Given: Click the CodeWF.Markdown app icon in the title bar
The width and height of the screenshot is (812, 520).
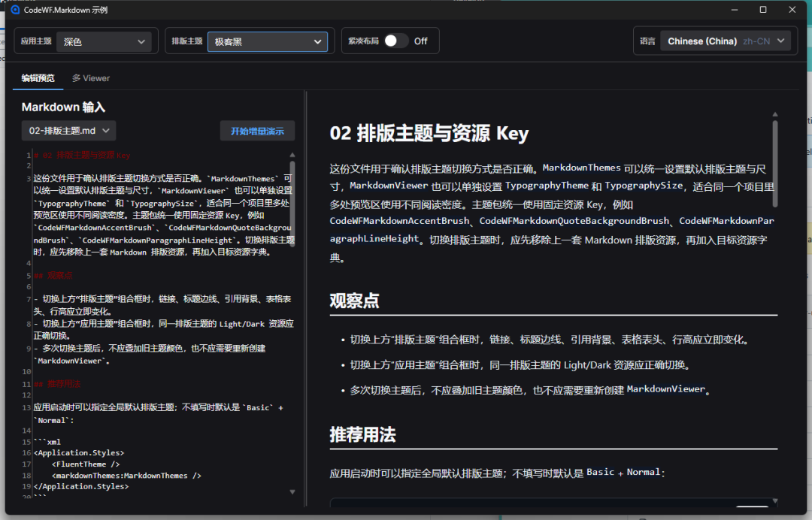Looking at the screenshot, I should pyautogui.click(x=15, y=10).
